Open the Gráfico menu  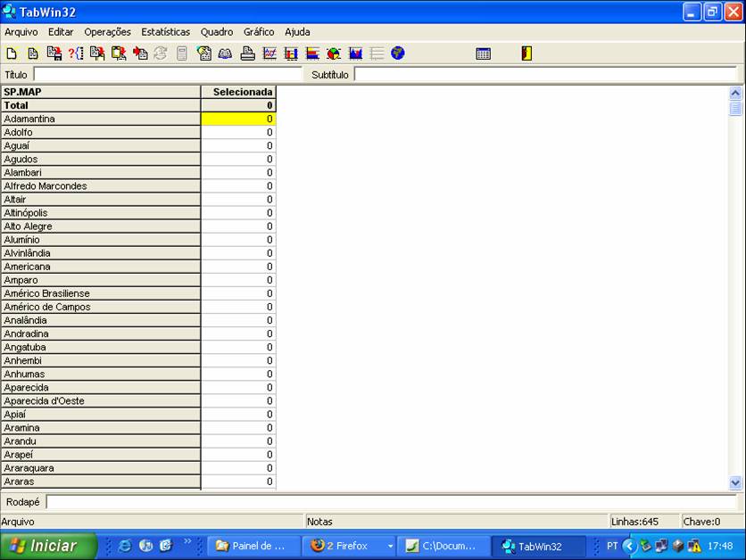259,32
